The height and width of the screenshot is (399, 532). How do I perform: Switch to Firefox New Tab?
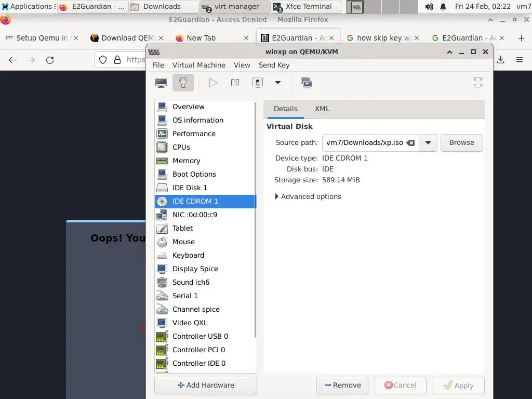(212, 38)
